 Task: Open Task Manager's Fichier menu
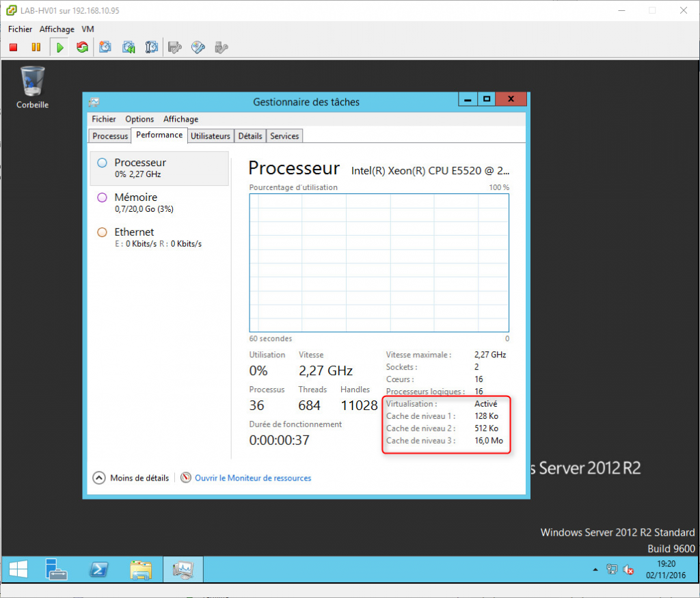point(104,119)
